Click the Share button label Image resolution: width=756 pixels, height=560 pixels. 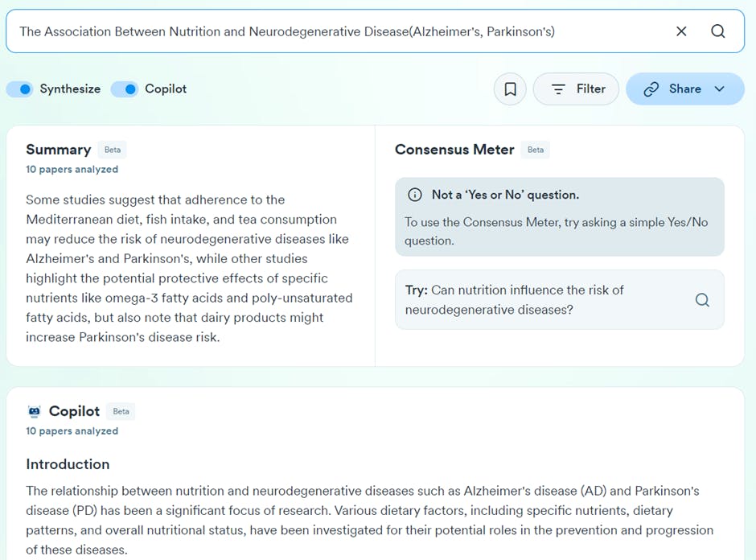tap(684, 89)
